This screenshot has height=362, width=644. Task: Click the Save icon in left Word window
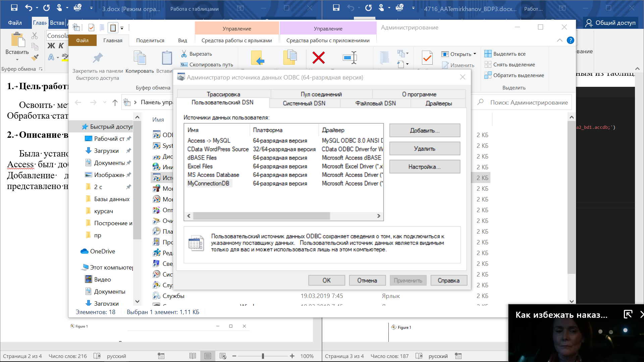pos(14,8)
